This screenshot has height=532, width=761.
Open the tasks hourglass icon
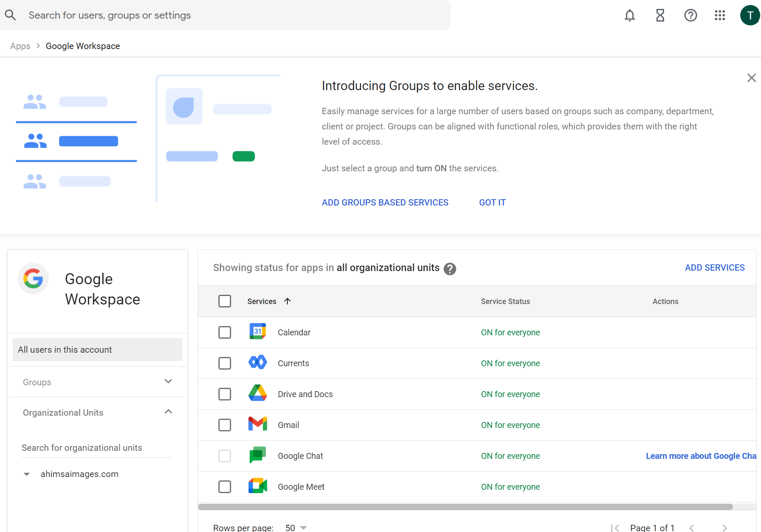(x=660, y=15)
